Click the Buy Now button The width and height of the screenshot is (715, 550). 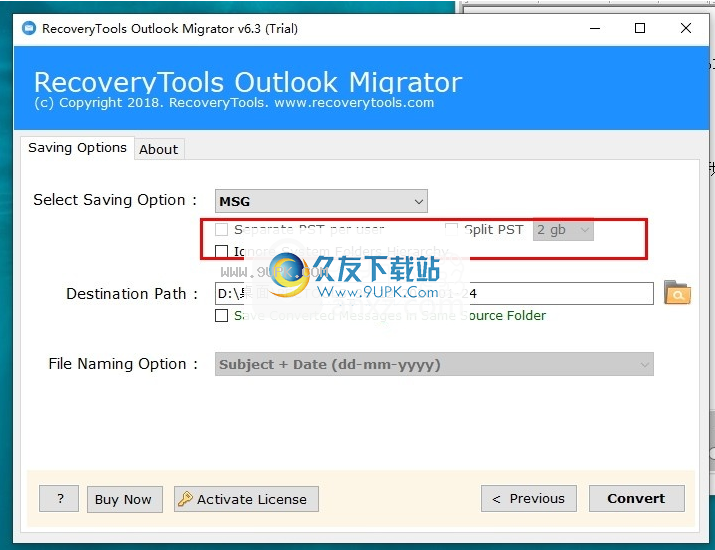124,499
